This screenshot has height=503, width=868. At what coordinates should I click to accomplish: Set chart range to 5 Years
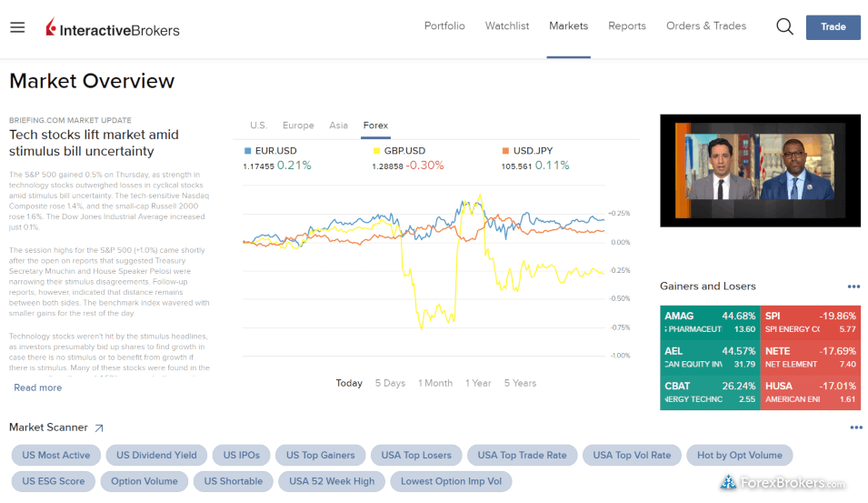[521, 383]
